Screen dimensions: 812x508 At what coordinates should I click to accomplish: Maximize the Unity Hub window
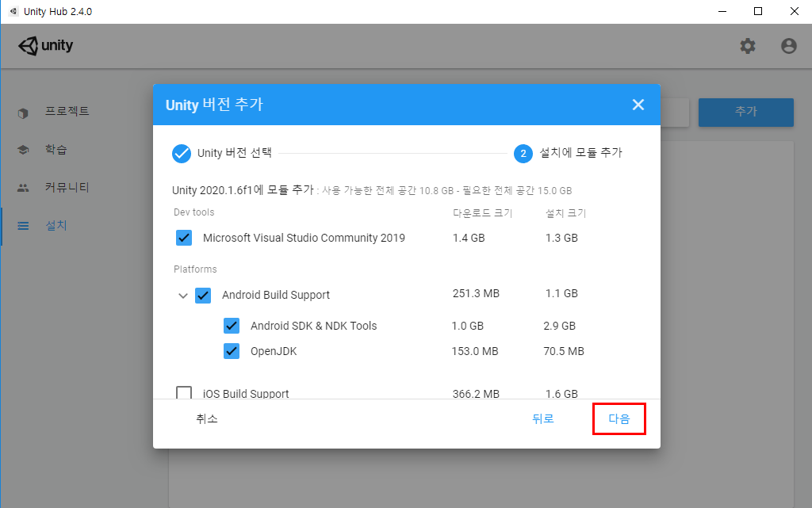click(758, 11)
